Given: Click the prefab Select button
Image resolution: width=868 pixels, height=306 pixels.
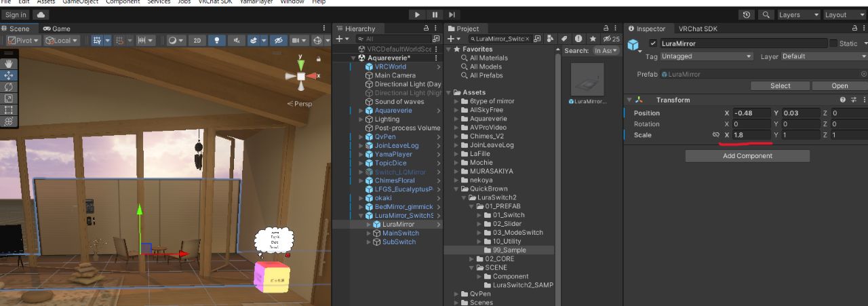Looking at the screenshot, I should 780,86.
